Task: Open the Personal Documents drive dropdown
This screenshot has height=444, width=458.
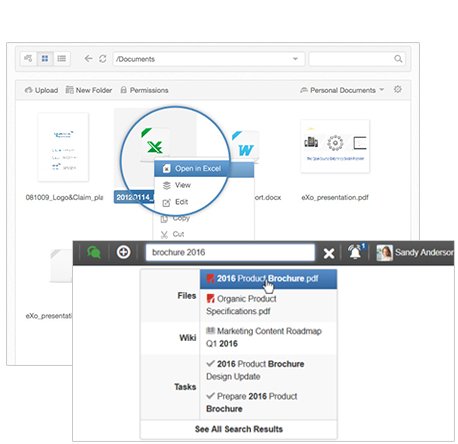Action: (342, 90)
